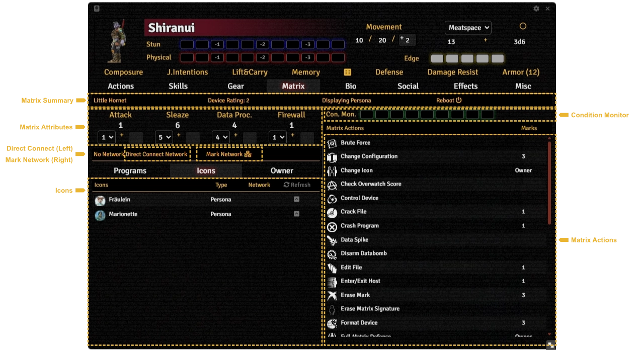Refresh the icons list
Viewport: 644px width, 352px height.
tap(297, 185)
